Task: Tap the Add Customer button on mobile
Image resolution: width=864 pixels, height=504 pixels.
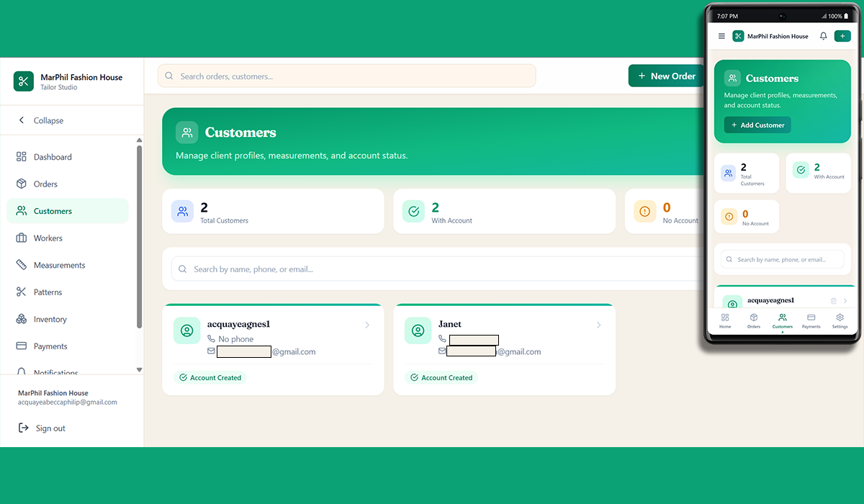Action: click(x=757, y=125)
